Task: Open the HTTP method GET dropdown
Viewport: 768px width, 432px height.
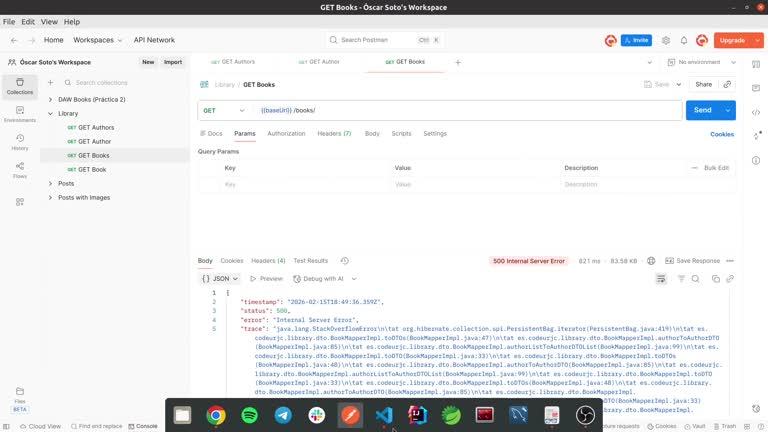Action: pyautogui.click(x=223, y=111)
